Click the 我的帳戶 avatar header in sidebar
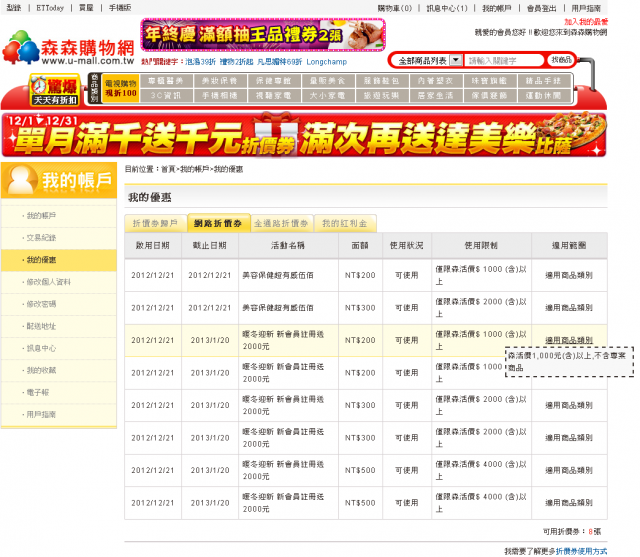The image size is (640, 557). pyautogui.click(x=59, y=180)
